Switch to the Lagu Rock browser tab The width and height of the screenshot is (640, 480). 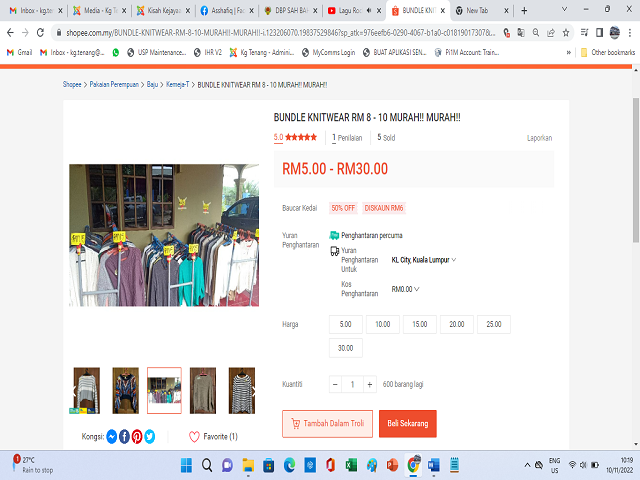[x=353, y=10]
